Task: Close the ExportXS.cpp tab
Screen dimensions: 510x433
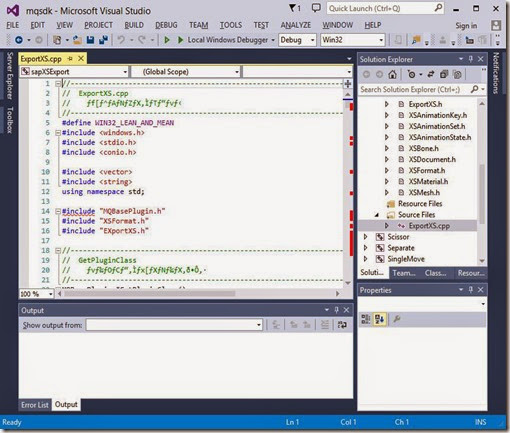Action: tap(81, 59)
